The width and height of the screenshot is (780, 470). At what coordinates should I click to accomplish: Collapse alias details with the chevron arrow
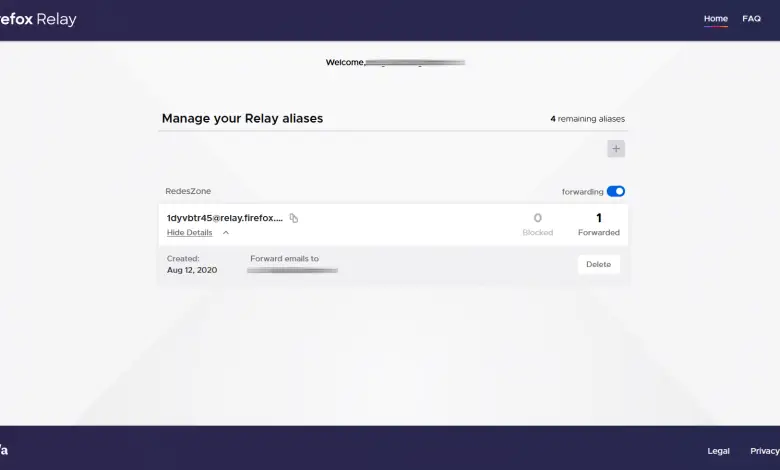226,232
